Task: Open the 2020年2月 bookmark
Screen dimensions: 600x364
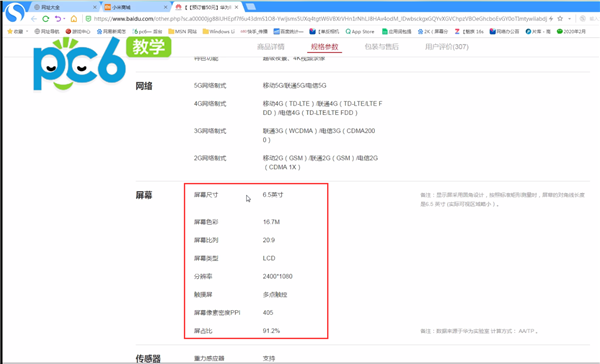Action: (x=571, y=31)
